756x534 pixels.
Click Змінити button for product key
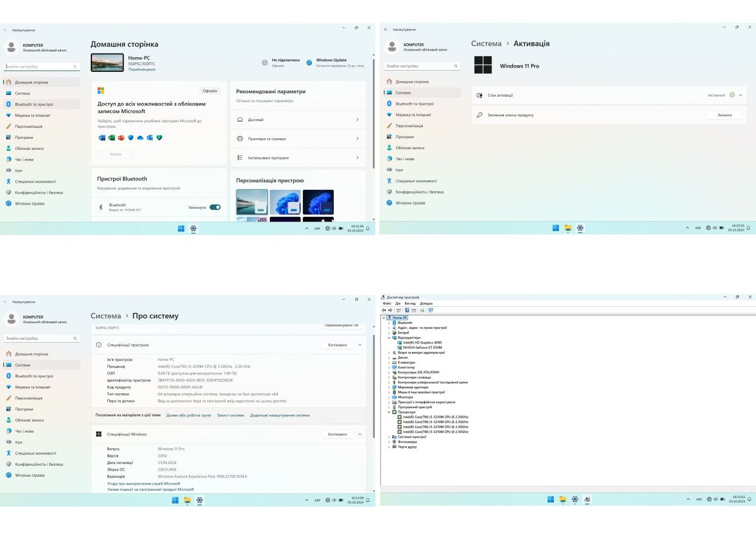coord(724,114)
